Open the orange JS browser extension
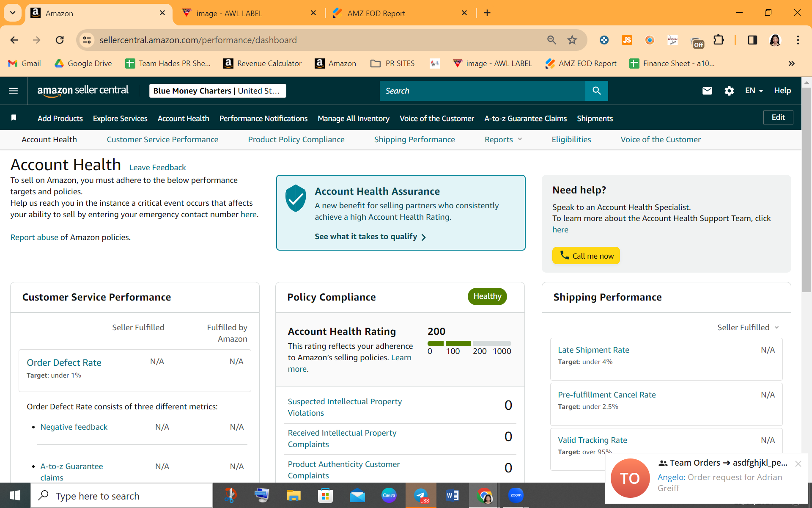Image resolution: width=812 pixels, height=508 pixels. pos(627,40)
